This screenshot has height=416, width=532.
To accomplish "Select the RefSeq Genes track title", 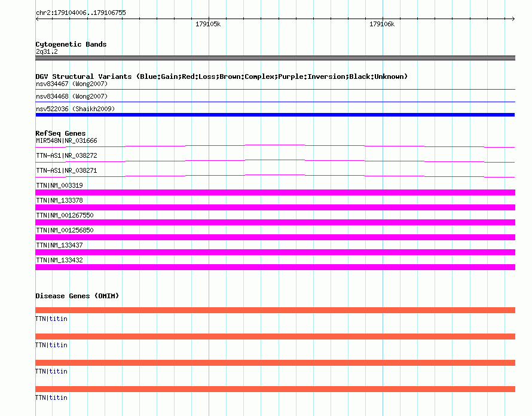I will point(61,133).
